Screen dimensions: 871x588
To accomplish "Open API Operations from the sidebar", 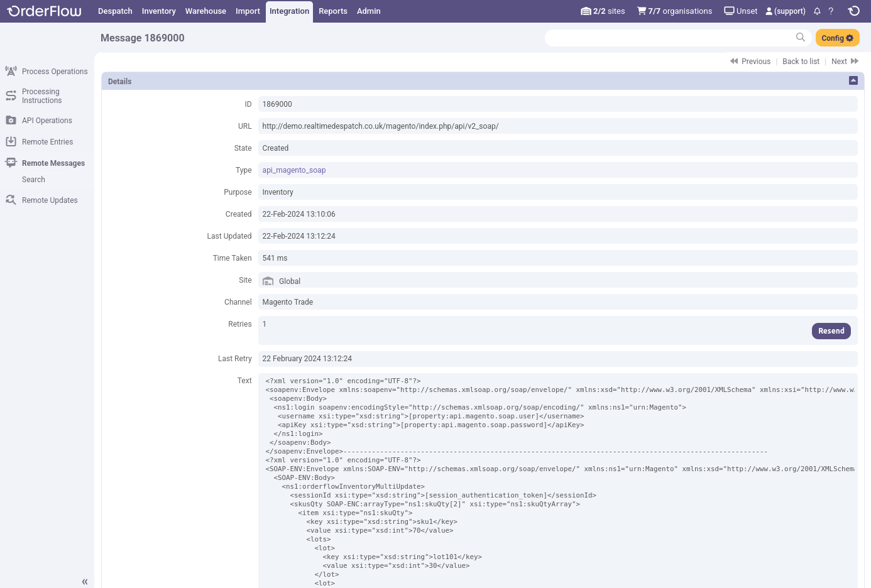I will (x=47, y=121).
